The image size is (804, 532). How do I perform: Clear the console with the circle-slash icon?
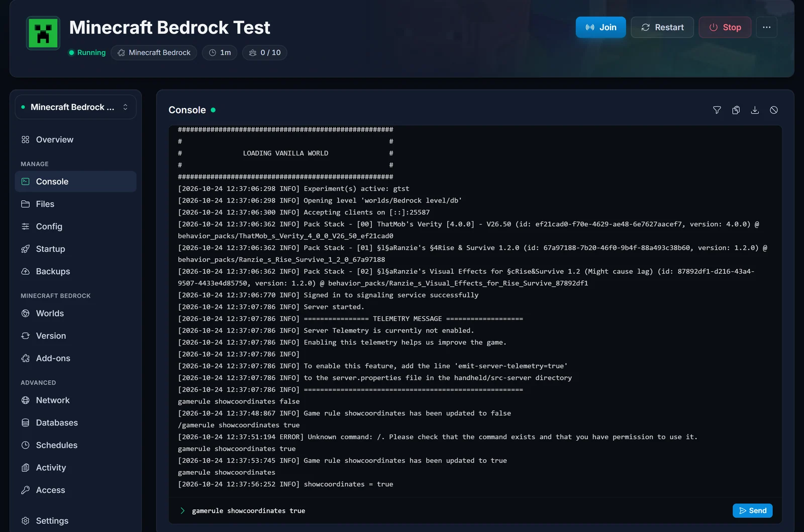coord(774,110)
